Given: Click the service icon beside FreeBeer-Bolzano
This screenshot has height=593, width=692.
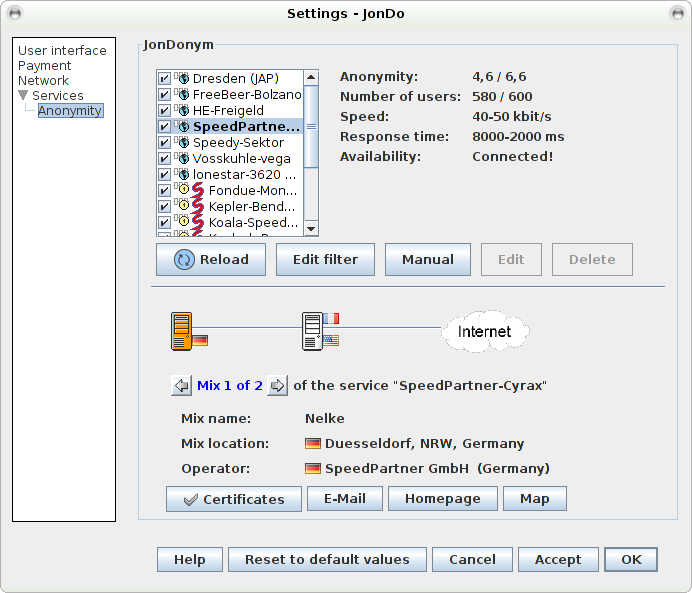Looking at the screenshot, I should pyautogui.click(x=181, y=94).
